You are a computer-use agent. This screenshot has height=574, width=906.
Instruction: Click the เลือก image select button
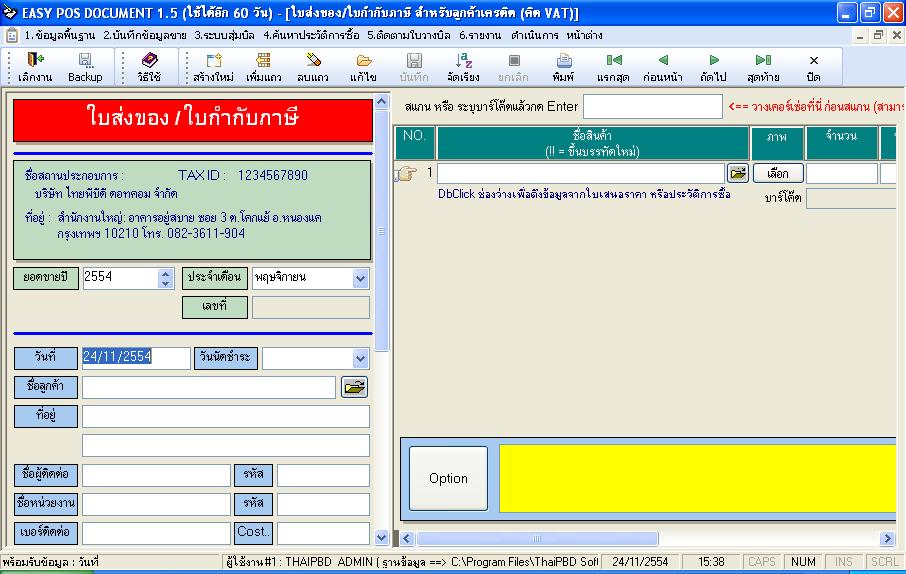(x=778, y=173)
